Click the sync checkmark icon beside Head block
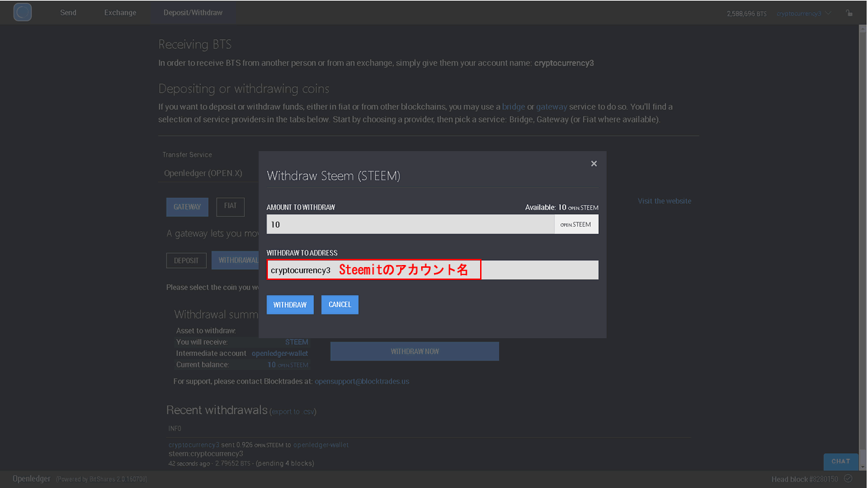 [848, 479]
